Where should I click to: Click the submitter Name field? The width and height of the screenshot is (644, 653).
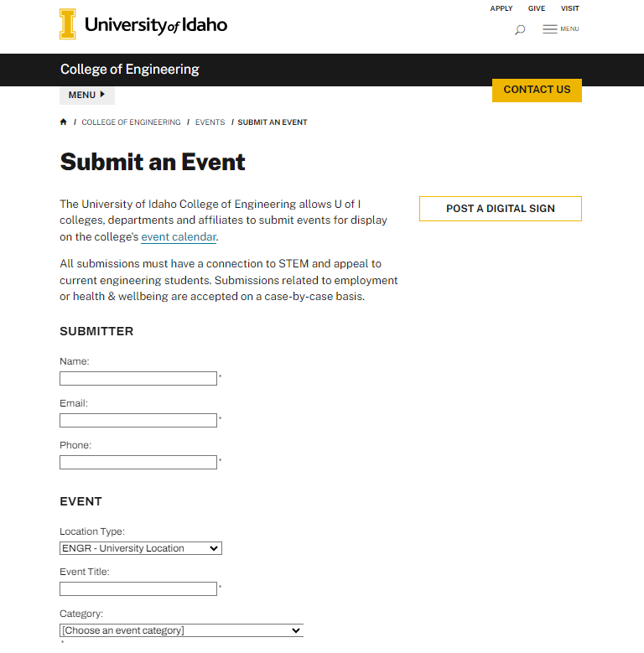(x=138, y=379)
